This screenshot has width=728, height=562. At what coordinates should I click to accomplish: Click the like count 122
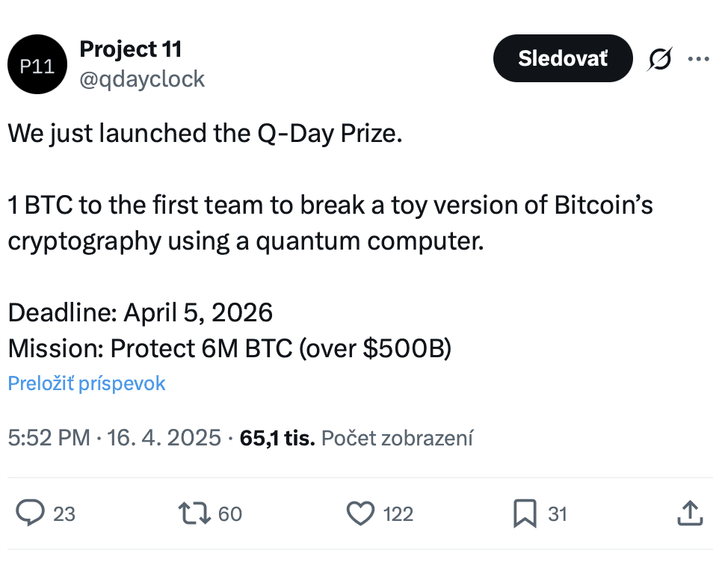[x=398, y=514]
